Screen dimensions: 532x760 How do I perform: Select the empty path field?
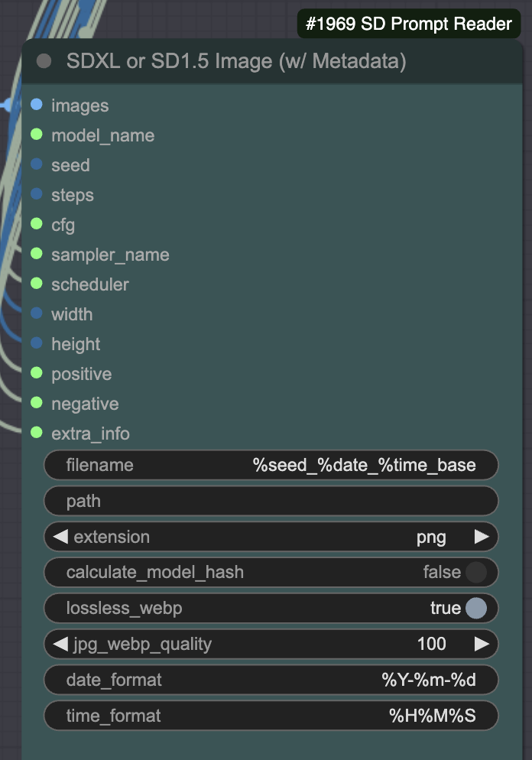pyautogui.click(x=271, y=501)
